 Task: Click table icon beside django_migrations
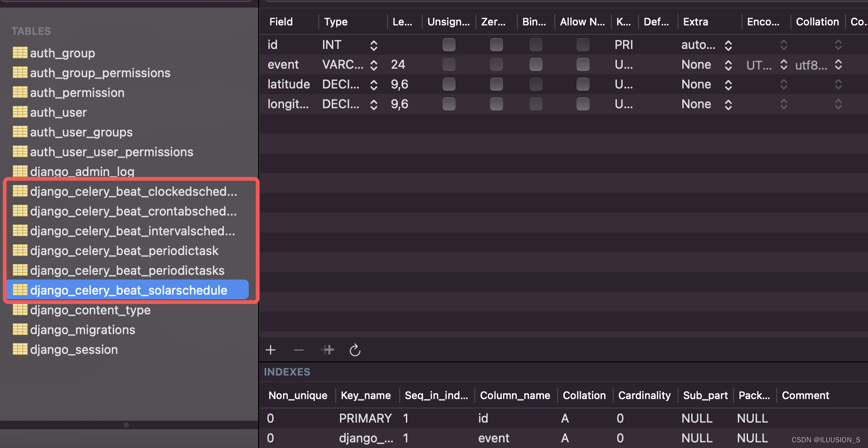tap(20, 329)
